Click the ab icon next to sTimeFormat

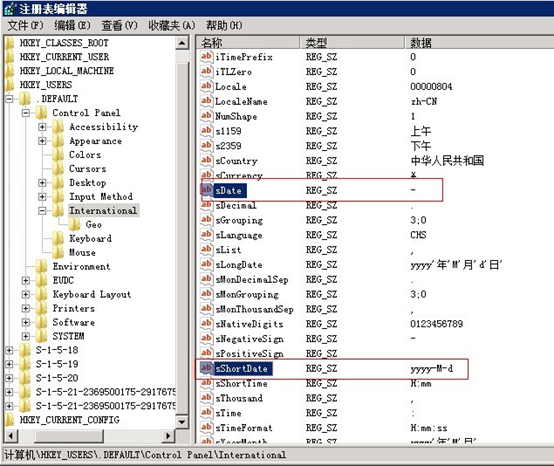(206, 427)
